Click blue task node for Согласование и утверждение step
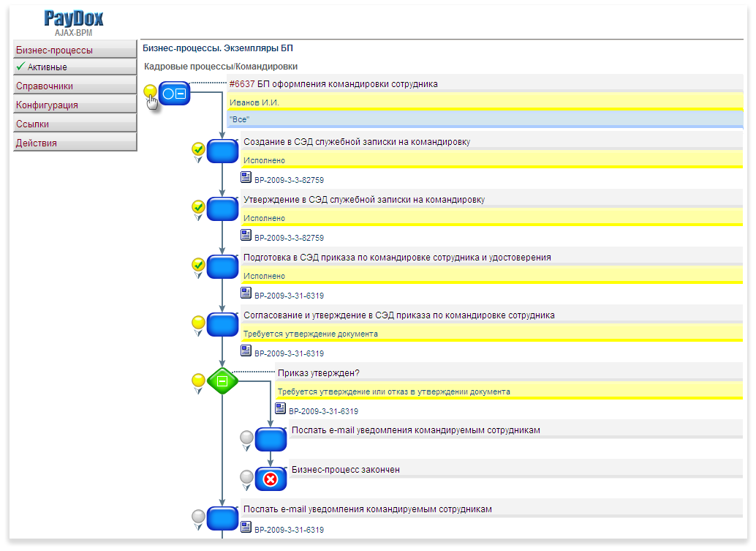 coord(222,325)
